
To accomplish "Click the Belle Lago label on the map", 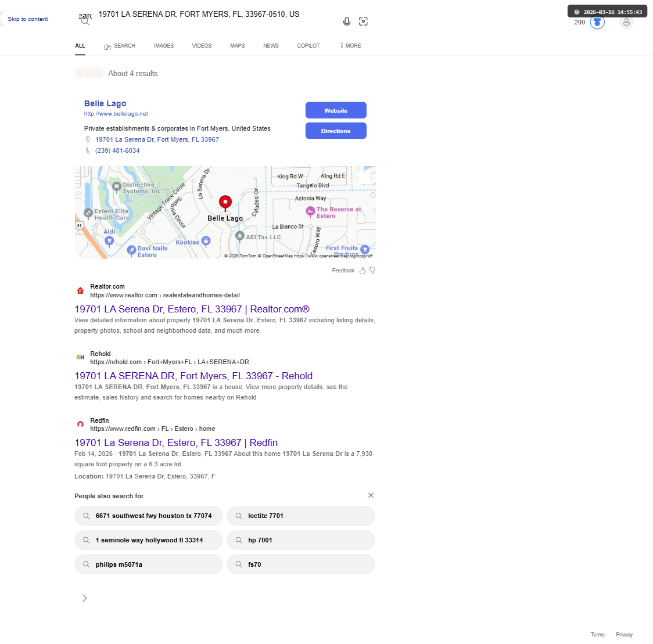I will point(225,218).
